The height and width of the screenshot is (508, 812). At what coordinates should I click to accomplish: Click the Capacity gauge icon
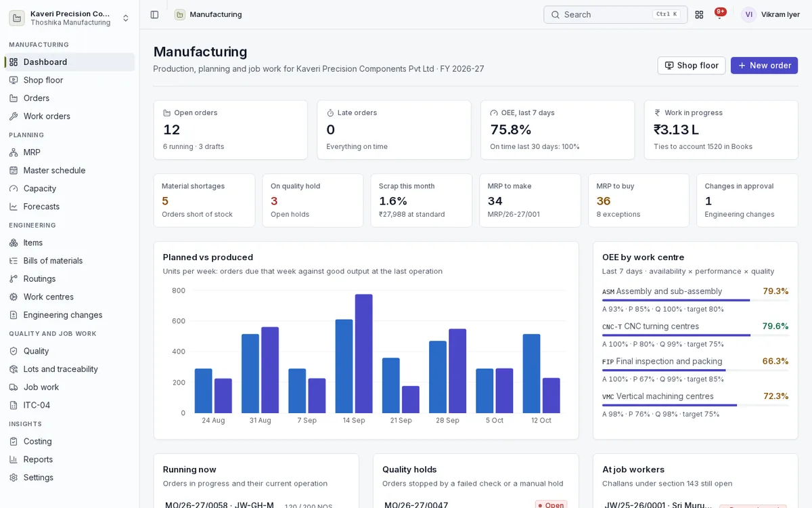tap(14, 188)
